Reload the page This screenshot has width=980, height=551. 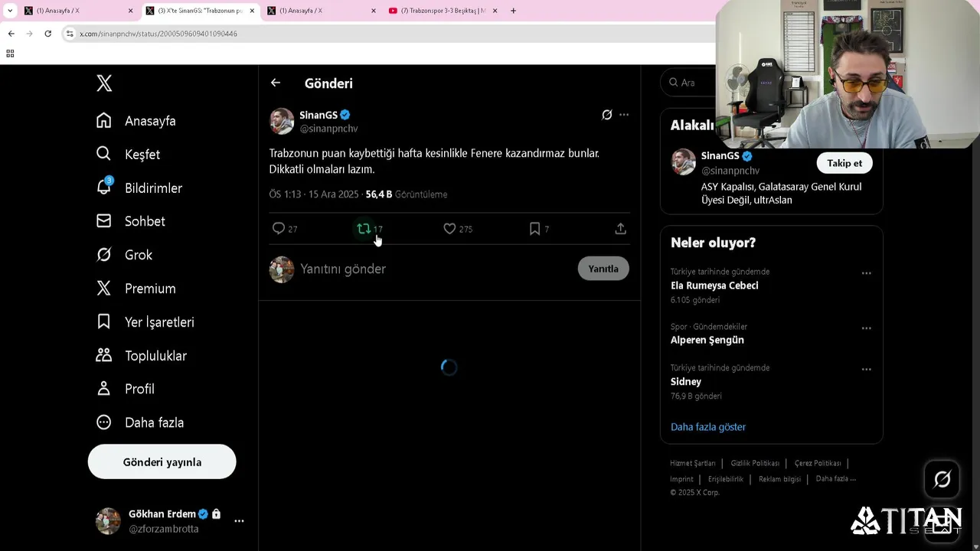pyautogui.click(x=47, y=34)
